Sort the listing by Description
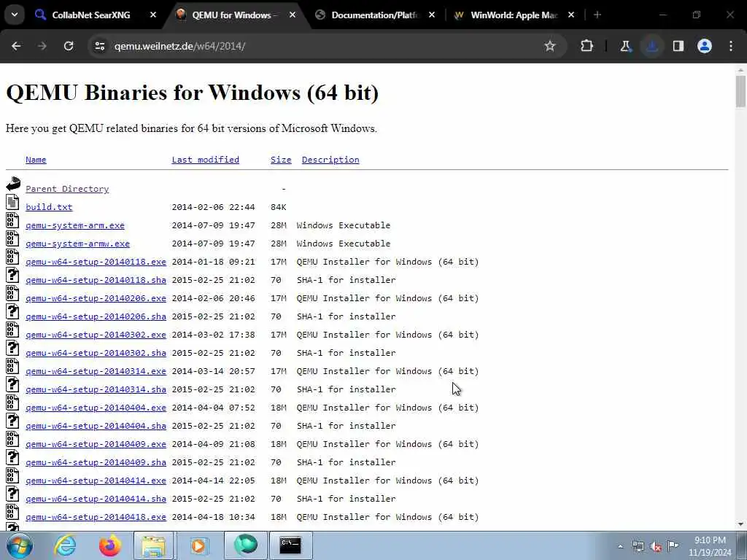Screen dimensions: 747x560 pyautogui.click(x=330, y=160)
